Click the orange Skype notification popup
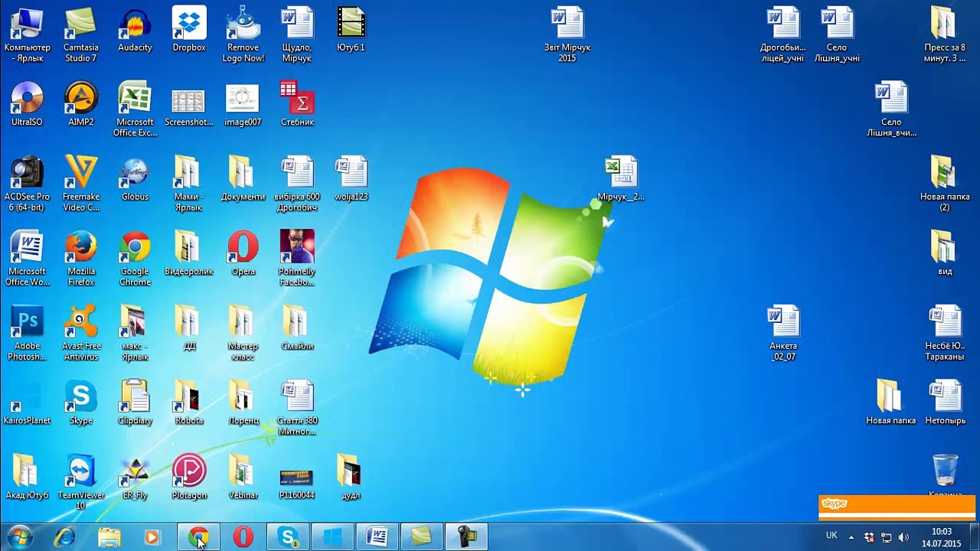The height and width of the screenshot is (551, 980). point(897,507)
